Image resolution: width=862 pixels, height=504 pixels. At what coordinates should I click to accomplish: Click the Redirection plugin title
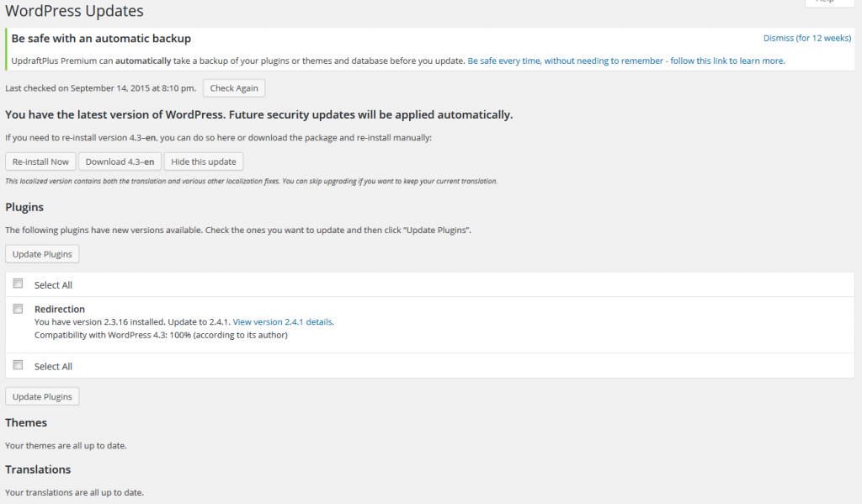pyautogui.click(x=59, y=309)
